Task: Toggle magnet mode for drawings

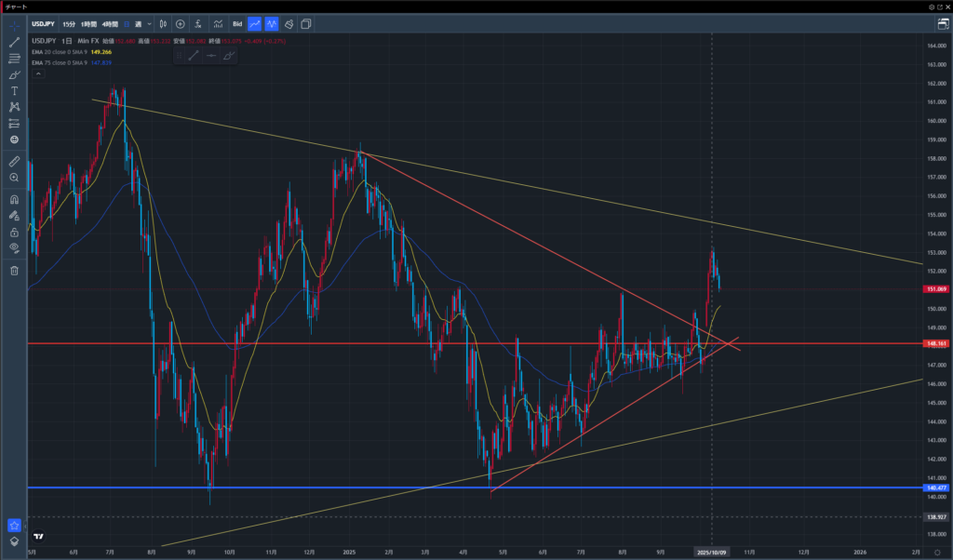Action: [14, 200]
